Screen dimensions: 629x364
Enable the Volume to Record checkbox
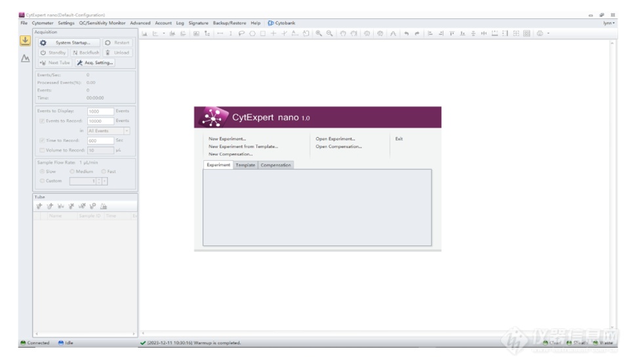43,150
